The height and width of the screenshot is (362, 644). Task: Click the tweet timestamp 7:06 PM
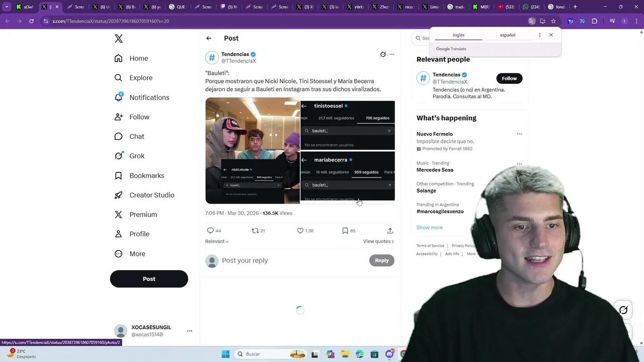pos(214,213)
